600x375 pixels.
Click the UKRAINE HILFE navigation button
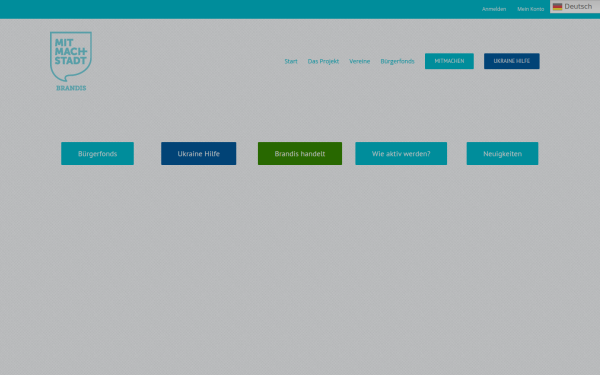click(512, 61)
